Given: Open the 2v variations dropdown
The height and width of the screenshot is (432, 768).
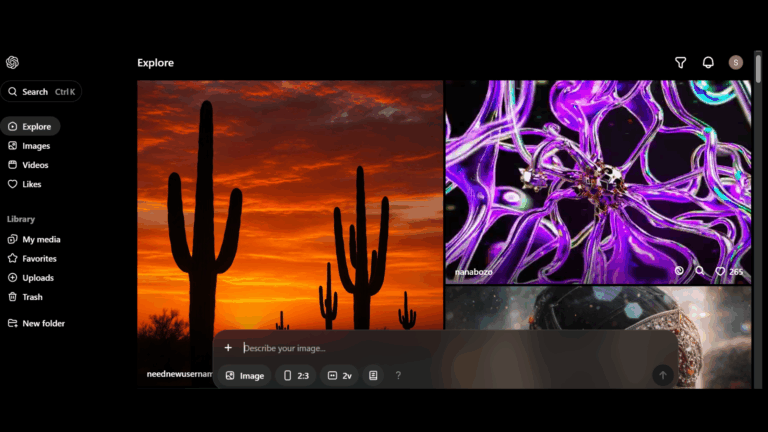Looking at the screenshot, I should coord(339,376).
